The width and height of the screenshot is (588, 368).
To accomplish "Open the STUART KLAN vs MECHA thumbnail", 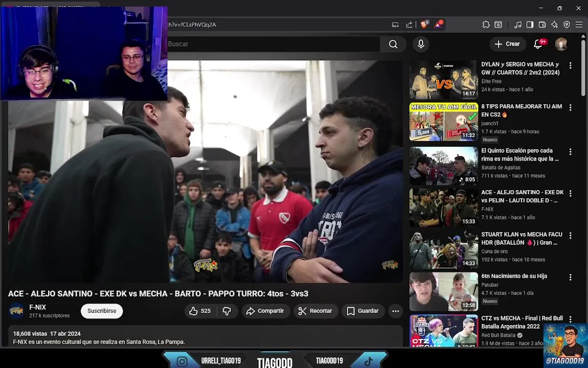I will click(444, 250).
